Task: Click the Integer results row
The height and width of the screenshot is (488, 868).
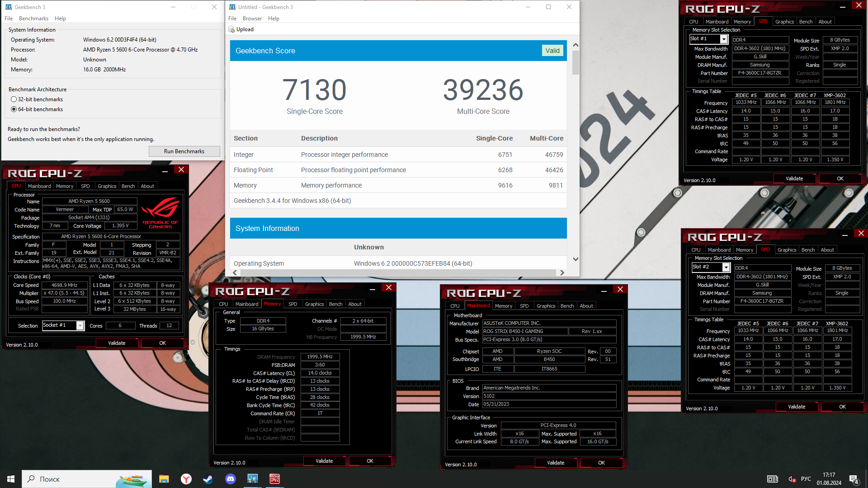Action: [398, 155]
